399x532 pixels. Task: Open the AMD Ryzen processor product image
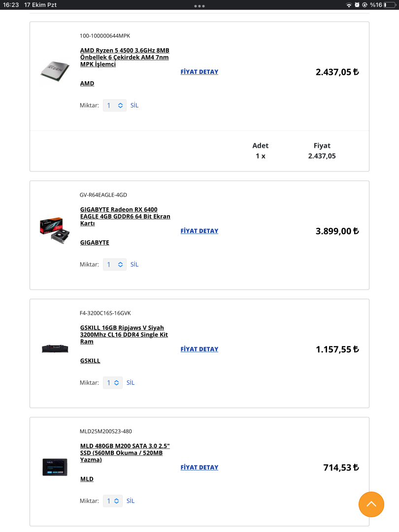point(55,72)
